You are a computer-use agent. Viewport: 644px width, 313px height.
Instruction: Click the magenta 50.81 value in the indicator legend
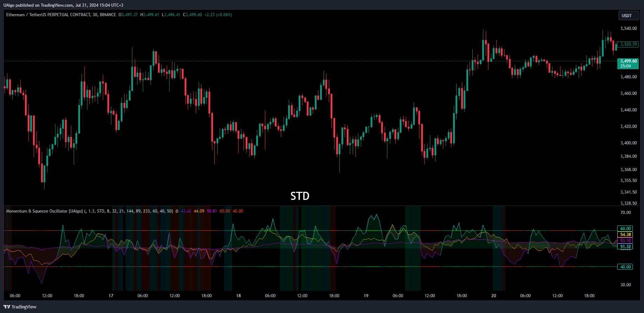[x=212, y=211]
